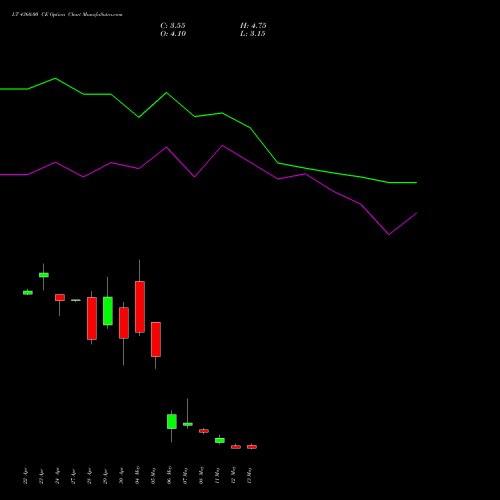Click the open value O: 4.10
500x500 pixels.
click(x=173, y=34)
